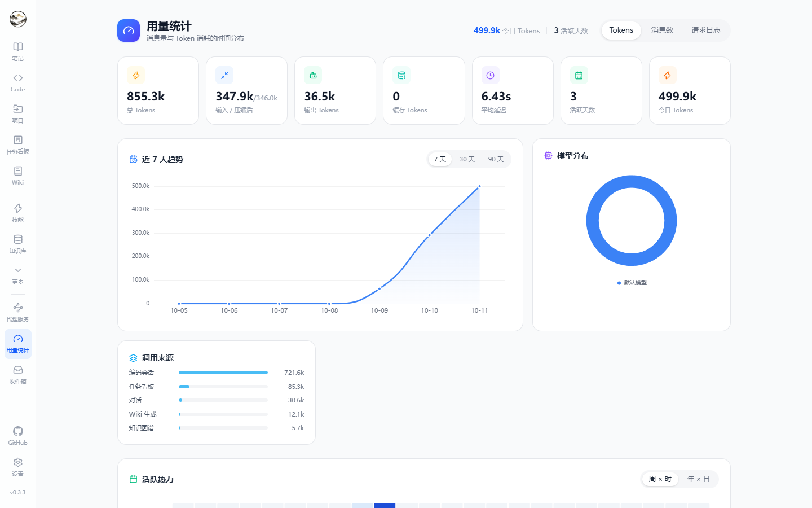Screen dimensions: 812x508
Task: Click the orange icon on 今日 Tokens card
Action: pos(667,75)
